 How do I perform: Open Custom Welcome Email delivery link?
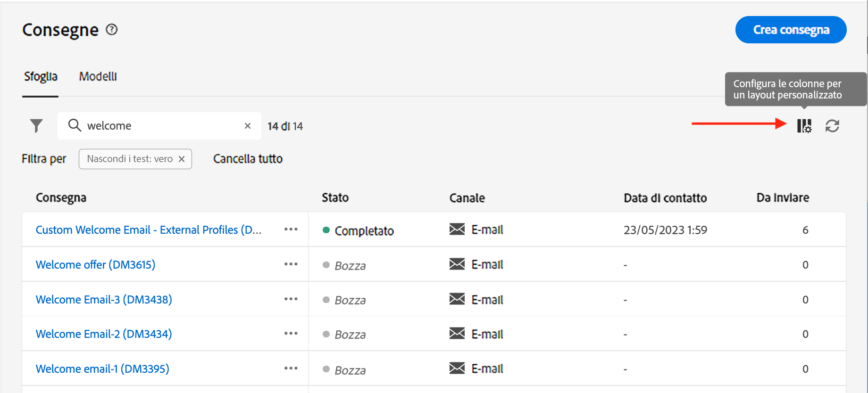click(148, 230)
